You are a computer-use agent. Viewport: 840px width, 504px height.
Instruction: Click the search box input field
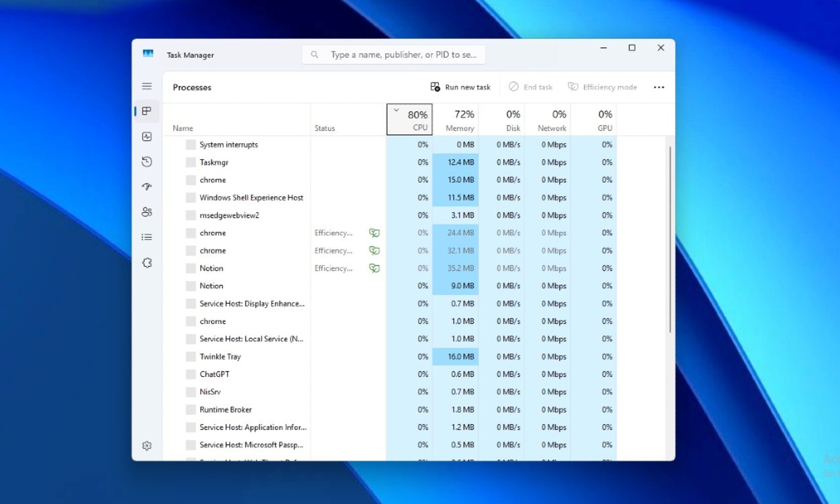tap(393, 55)
